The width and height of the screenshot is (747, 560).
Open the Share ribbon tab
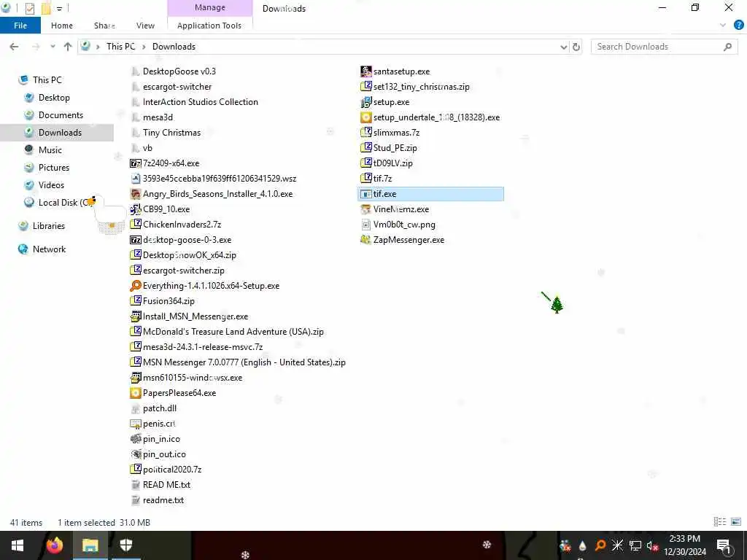click(x=104, y=26)
